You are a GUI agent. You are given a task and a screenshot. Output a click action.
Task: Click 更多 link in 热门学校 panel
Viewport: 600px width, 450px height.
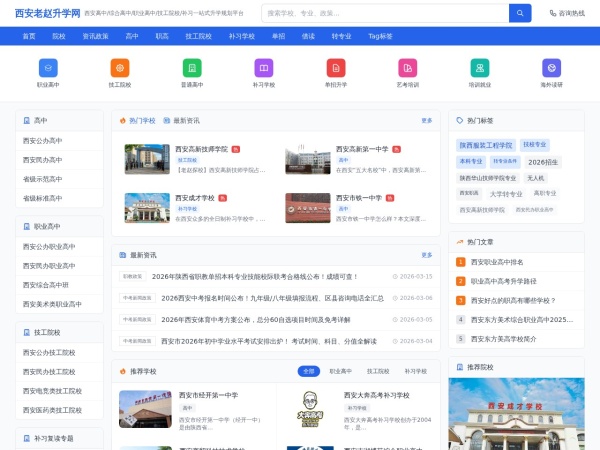click(x=427, y=121)
